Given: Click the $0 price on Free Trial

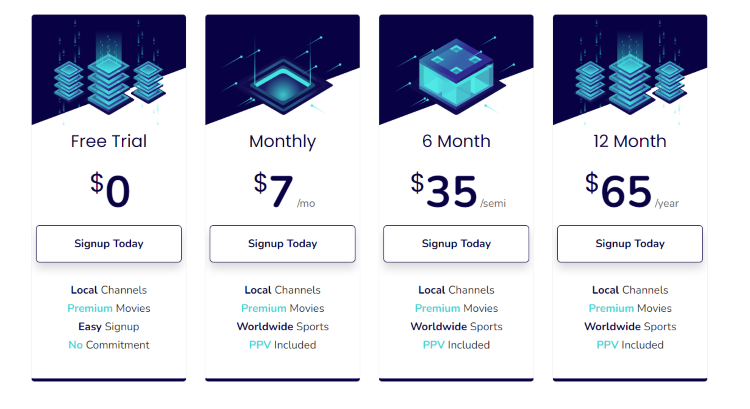Looking at the screenshot, I should (x=110, y=190).
